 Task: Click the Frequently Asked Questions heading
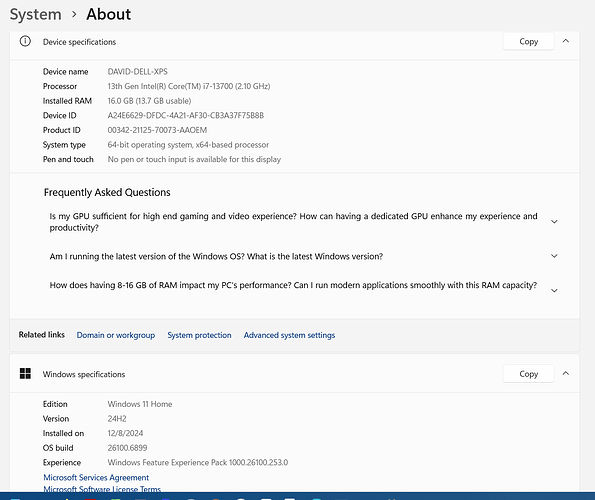coord(107,192)
